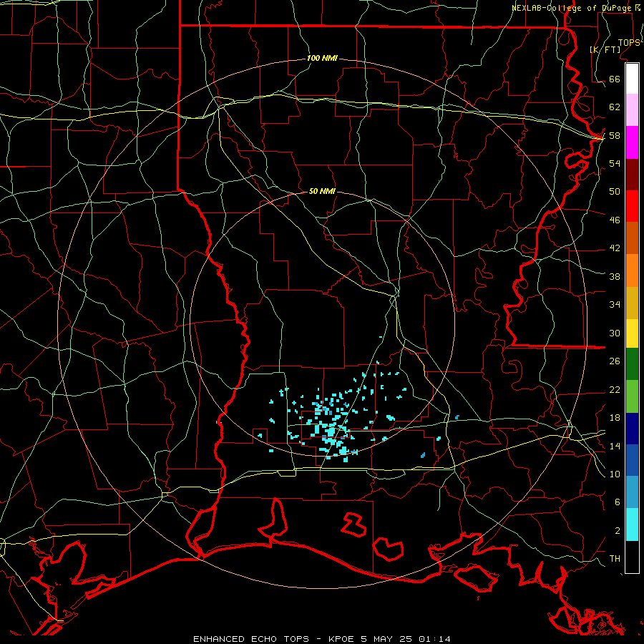Click the dark orange legend swatch
The height and width of the screenshot is (644, 644).
click(x=632, y=238)
